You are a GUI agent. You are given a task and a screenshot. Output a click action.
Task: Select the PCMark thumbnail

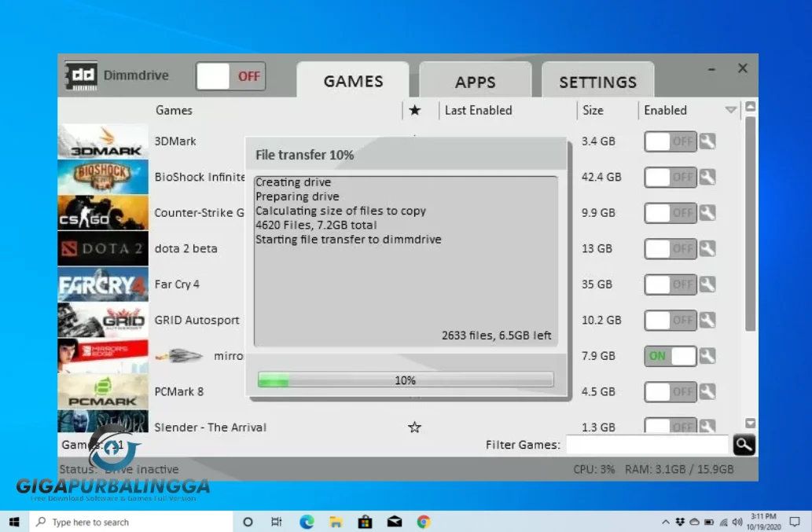pyautogui.click(x=103, y=392)
